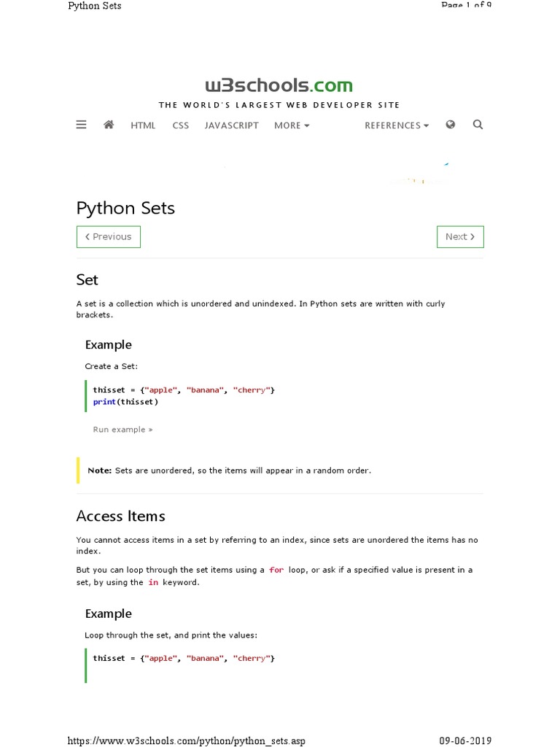Click the Python Sets page heading
This screenshot has height=747, width=560.
click(x=125, y=208)
